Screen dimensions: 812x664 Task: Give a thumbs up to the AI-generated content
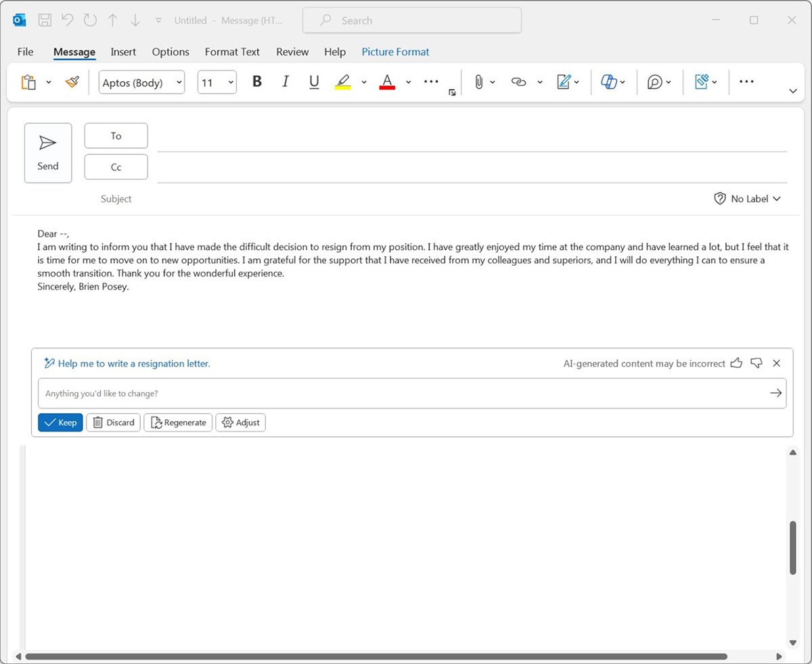tap(737, 363)
